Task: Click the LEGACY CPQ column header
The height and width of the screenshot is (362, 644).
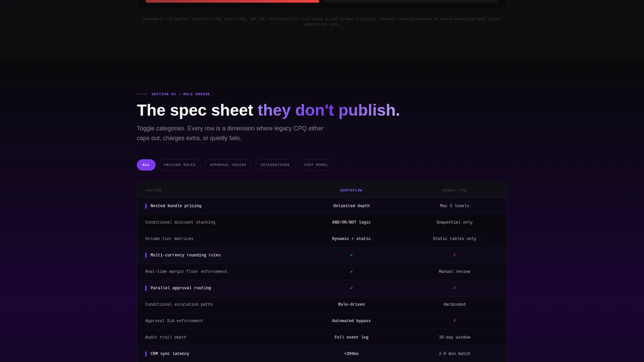Action: click(454, 190)
